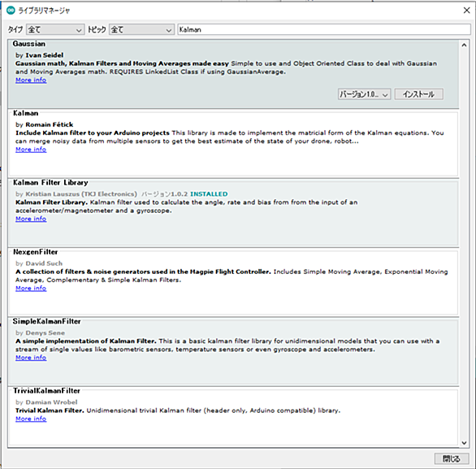
Task: Click author name Denys Sene
Action: click(x=45, y=332)
